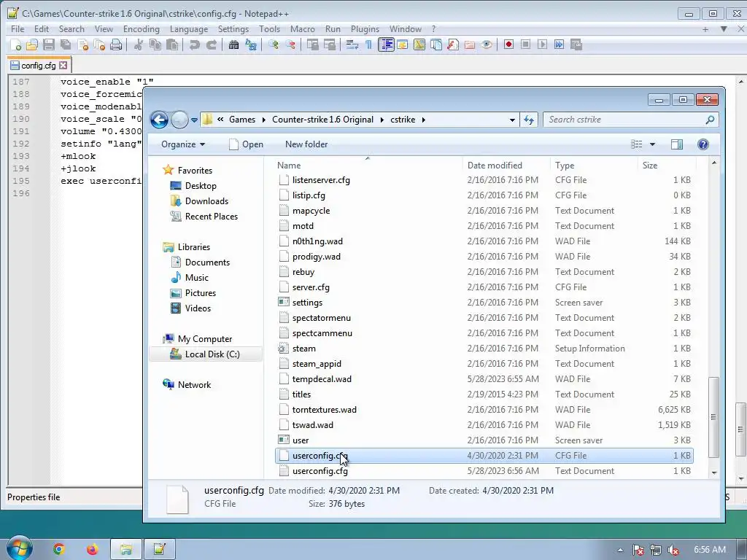
Task: Save the current file using the toolbar icon
Action: point(49,44)
